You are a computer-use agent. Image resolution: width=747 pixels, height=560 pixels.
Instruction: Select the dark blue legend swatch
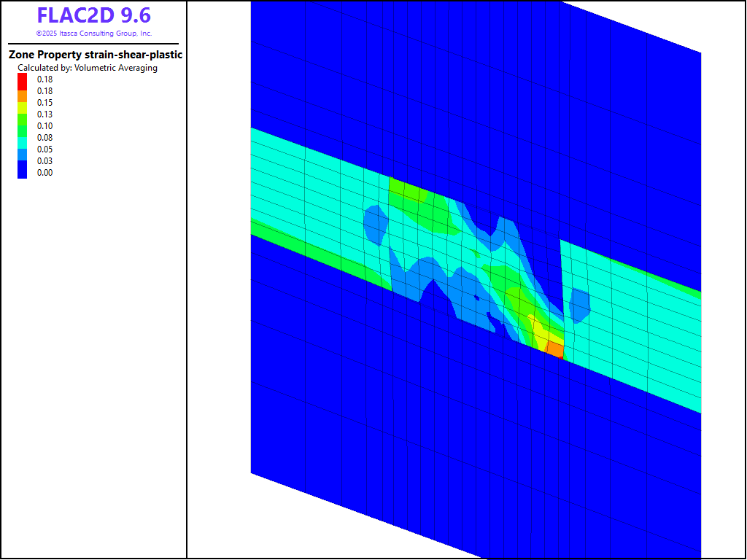[x=22, y=172]
